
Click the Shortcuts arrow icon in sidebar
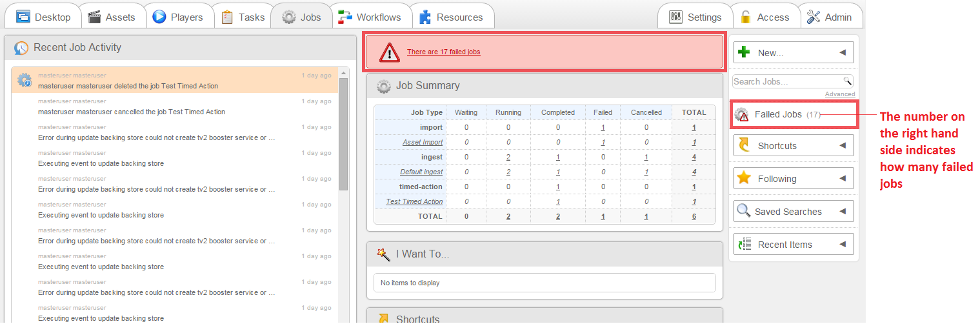[x=744, y=146]
